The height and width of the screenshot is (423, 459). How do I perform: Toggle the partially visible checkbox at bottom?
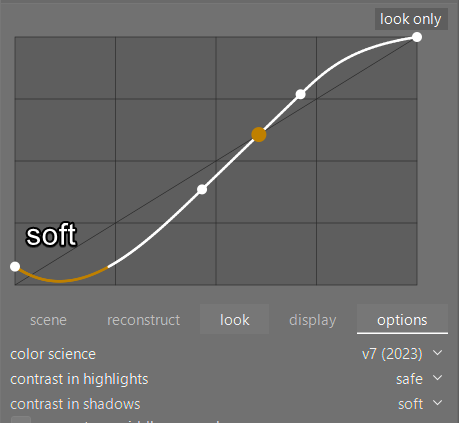click(21, 419)
